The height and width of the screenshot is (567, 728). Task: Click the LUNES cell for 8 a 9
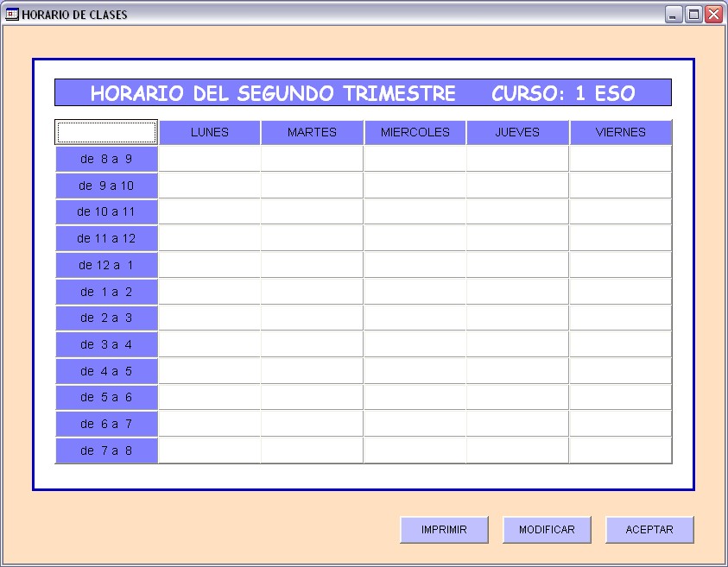tap(209, 159)
